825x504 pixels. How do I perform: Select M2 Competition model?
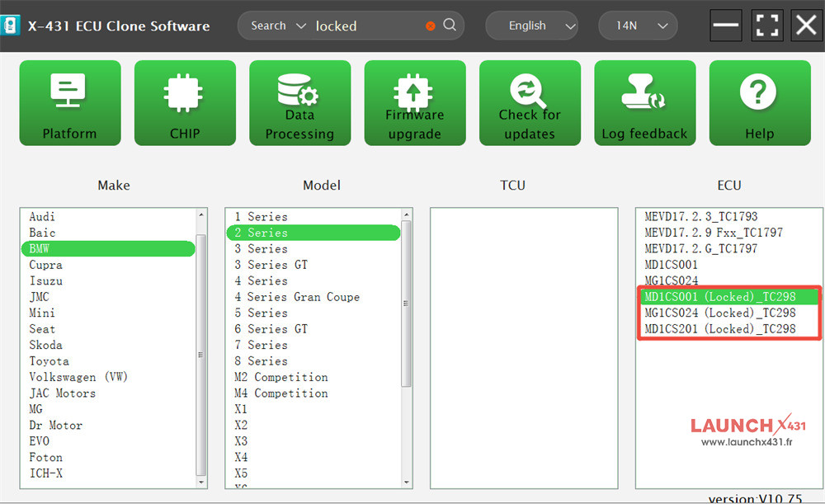click(313, 377)
